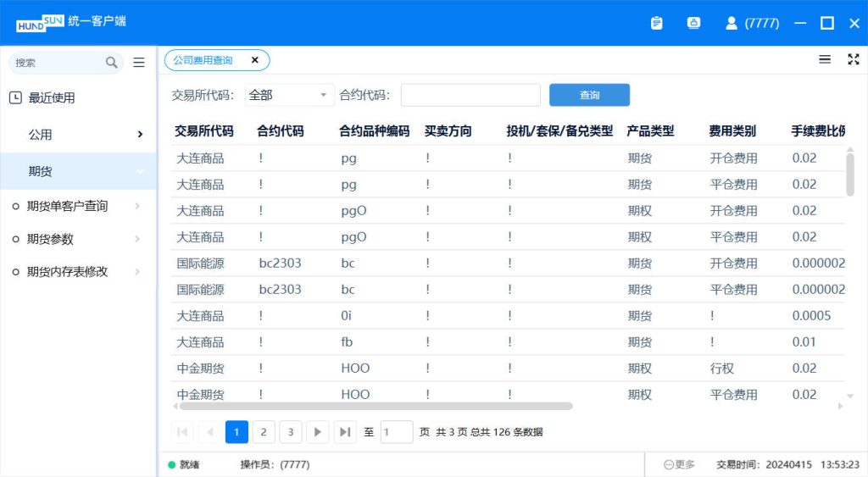868x477 pixels.
Task: Click the search magnifier icon in sidebar
Action: 112,63
